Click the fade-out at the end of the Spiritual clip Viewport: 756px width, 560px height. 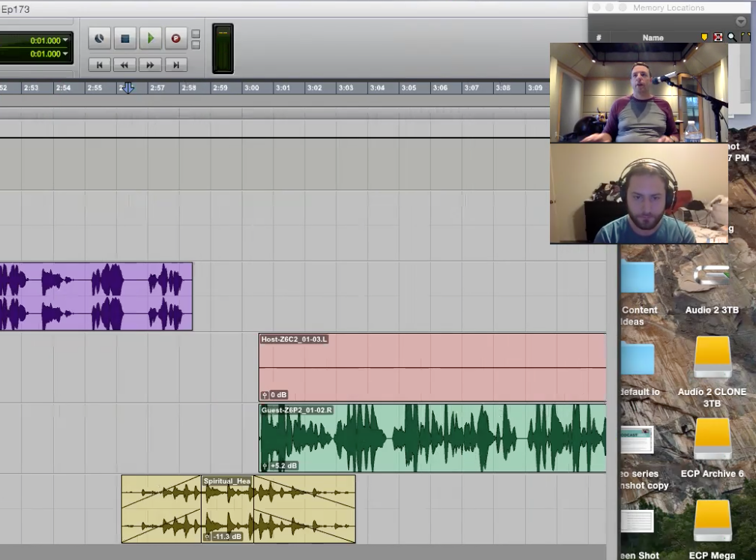[305, 509]
